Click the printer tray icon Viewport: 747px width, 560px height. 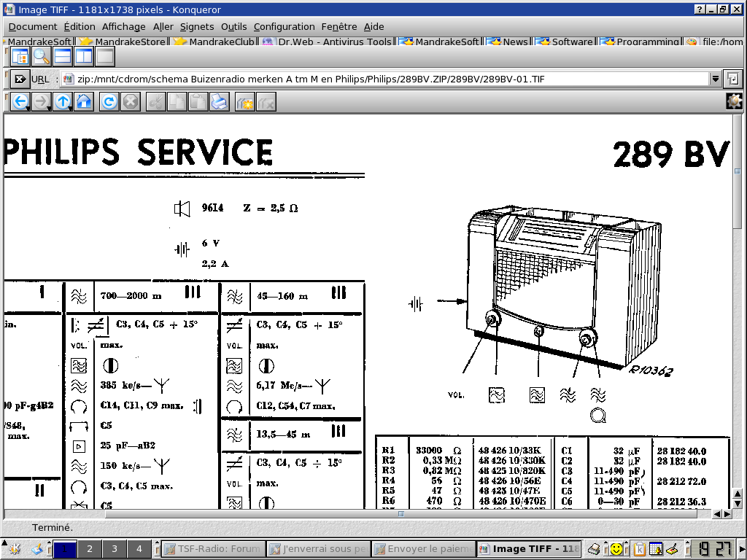click(594, 549)
